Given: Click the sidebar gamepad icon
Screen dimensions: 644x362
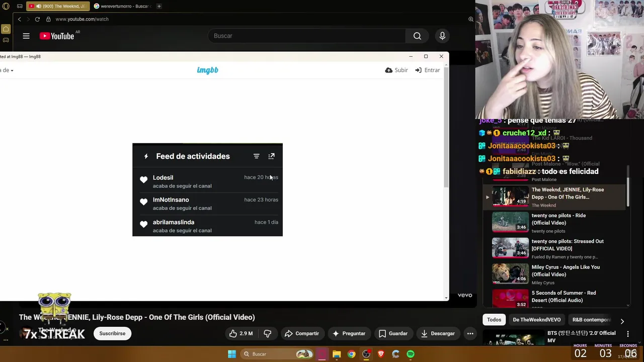Looking at the screenshot, I should (x=6, y=40).
